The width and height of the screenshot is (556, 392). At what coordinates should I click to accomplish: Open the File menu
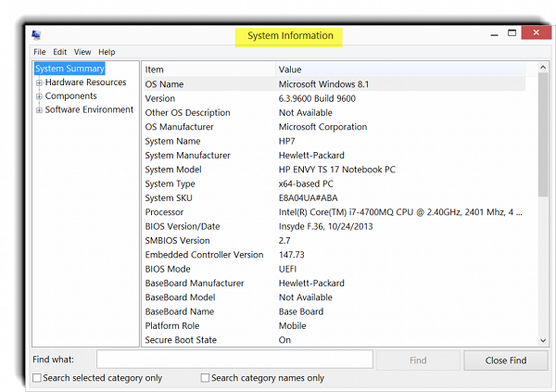click(x=40, y=52)
